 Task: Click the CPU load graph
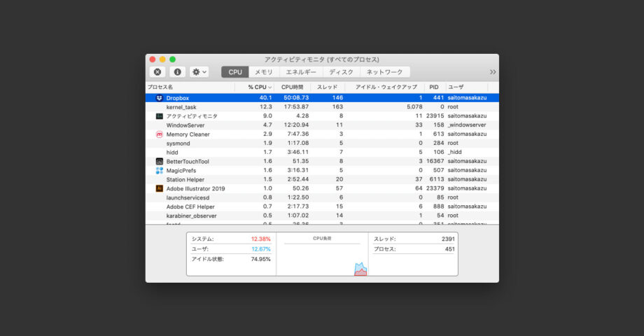pyautogui.click(x=322, y=257)
